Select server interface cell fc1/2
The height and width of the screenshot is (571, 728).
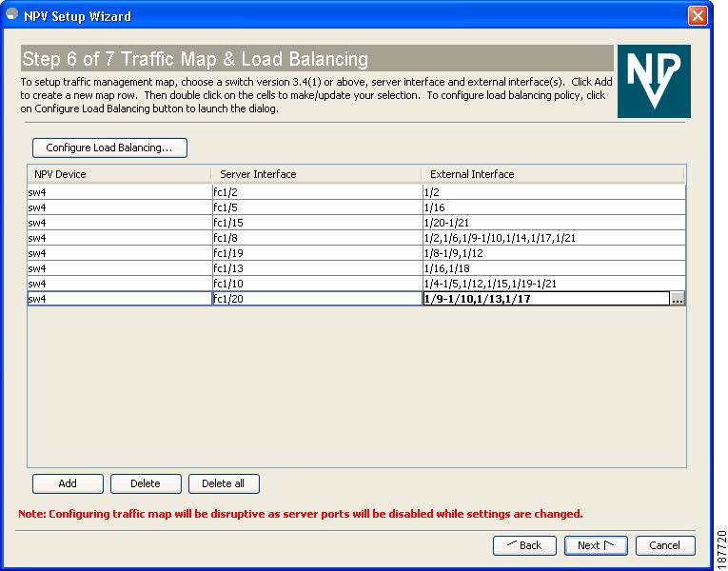click(317, 192)
